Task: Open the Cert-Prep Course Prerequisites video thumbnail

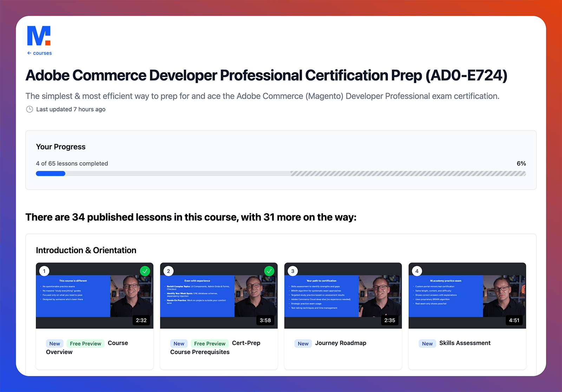Action: tap(219, 296)
